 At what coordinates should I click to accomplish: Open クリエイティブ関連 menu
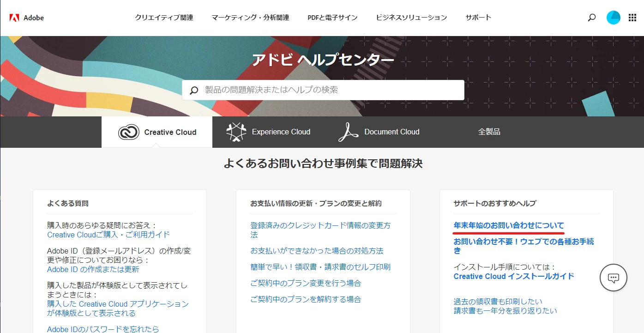tap(164, 18)
